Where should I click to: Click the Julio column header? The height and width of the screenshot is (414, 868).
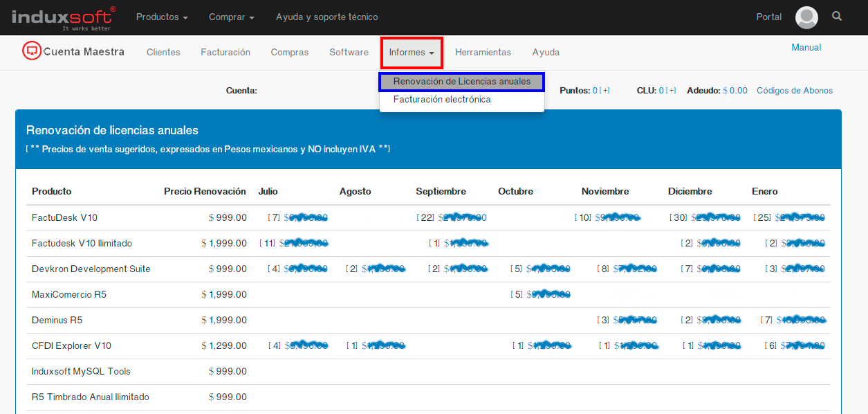coord(268,192)
